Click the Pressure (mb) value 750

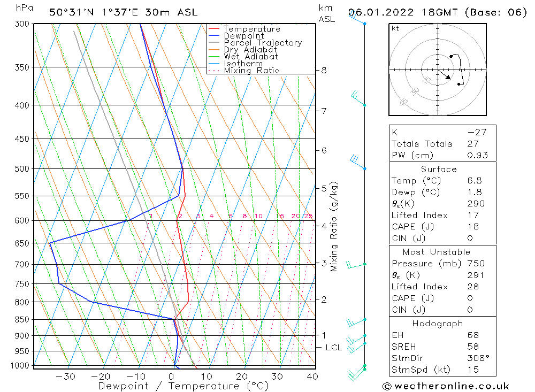pyautogui.click(x=476, y=264)
